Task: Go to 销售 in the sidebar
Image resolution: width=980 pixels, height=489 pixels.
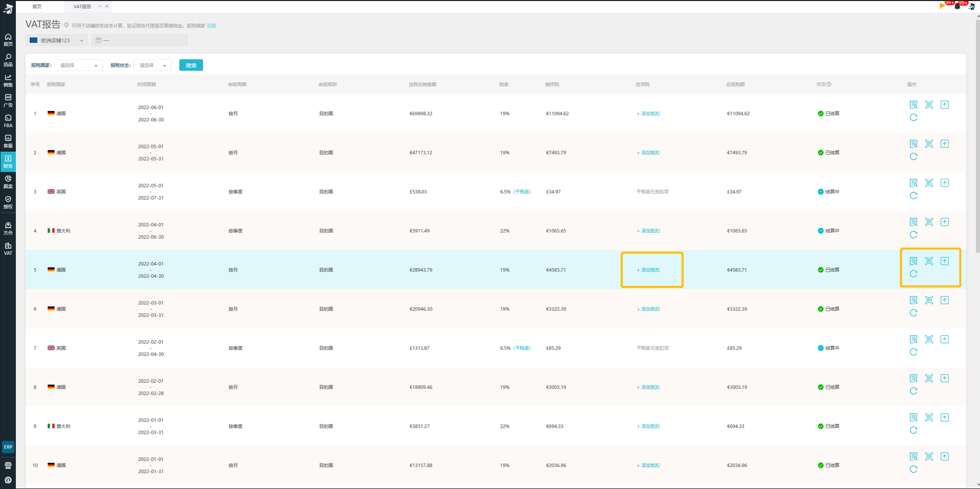Action: (8, 81)
